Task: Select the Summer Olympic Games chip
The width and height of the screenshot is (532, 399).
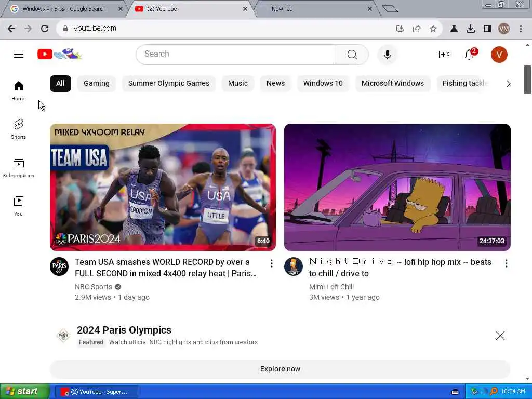Action: coord(169,84)
